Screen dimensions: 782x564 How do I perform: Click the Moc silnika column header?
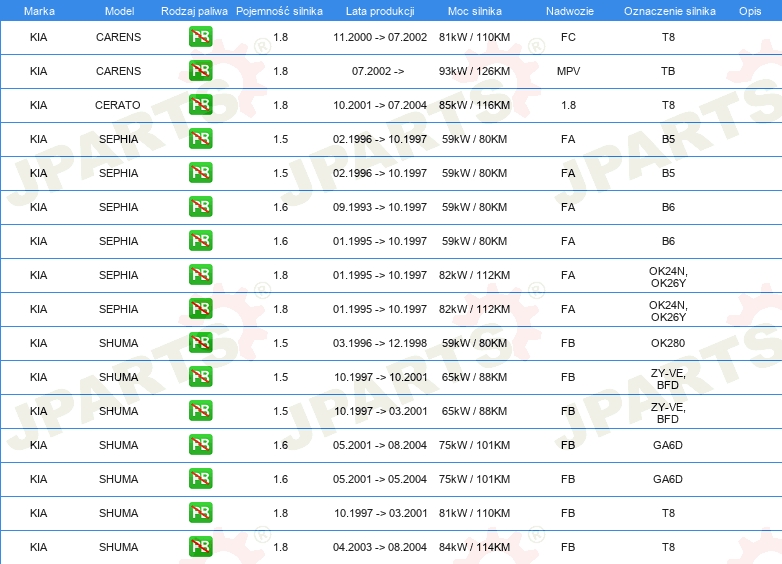click(x=474, y=11)
